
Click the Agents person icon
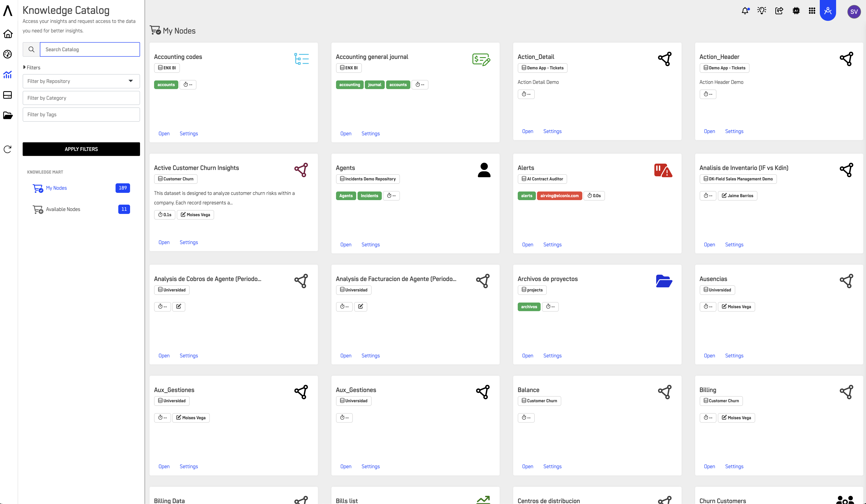click(x=484, y=170)
